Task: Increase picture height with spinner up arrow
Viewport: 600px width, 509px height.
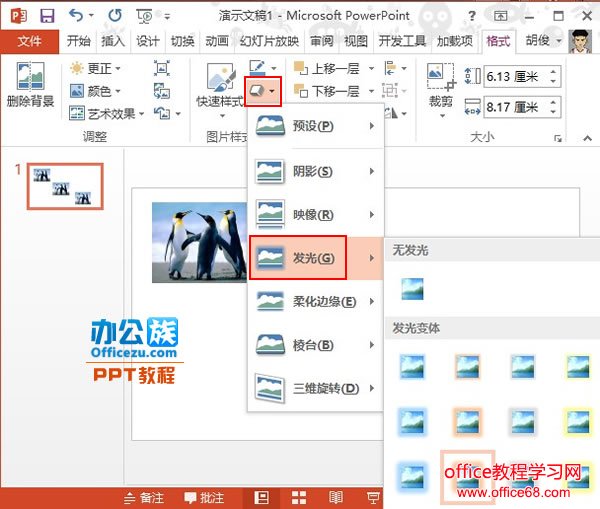Action: pyautogui.click(x=553, y=72)
